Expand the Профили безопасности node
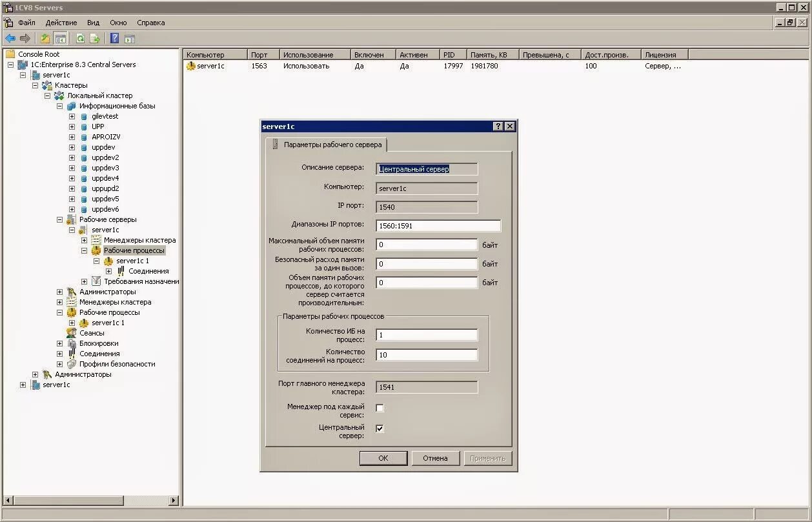Screen dimensions: 812x522 pos(59,364)
